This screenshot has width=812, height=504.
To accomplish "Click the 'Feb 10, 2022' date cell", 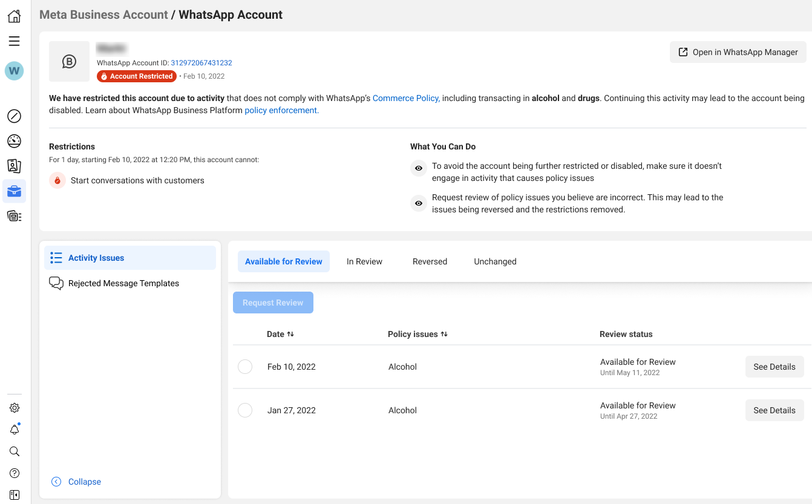I will click(x=292, y=367).
